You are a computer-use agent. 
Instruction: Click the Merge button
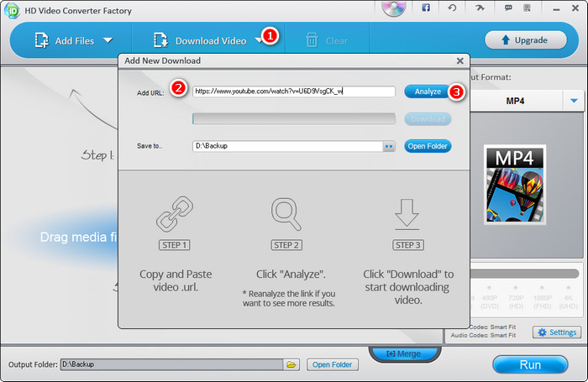tap(404, 353)
